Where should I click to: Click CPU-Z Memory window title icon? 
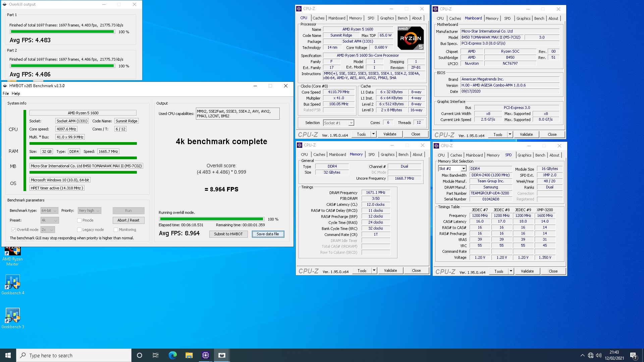pyautogui.click(x=300, y=145)
